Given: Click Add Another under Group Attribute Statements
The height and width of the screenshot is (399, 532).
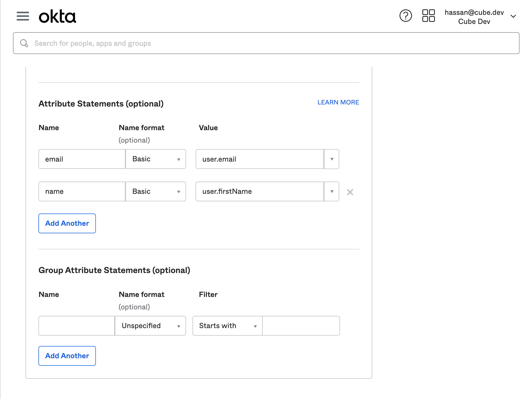Looking at the screenshot, I should (67, 356).
